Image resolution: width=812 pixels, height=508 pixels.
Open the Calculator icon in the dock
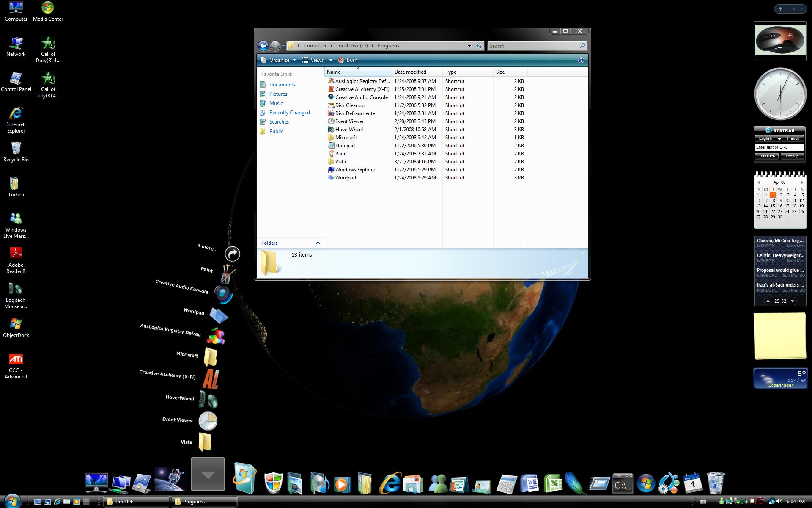click(506, 484)
